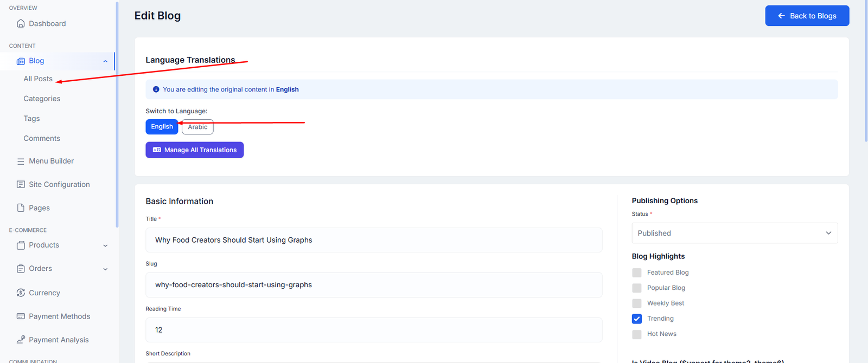The height and width of the screenshot is (363, 868).
Task: Open the Status dropdown showing Published
Action: (x=735, y=233)
